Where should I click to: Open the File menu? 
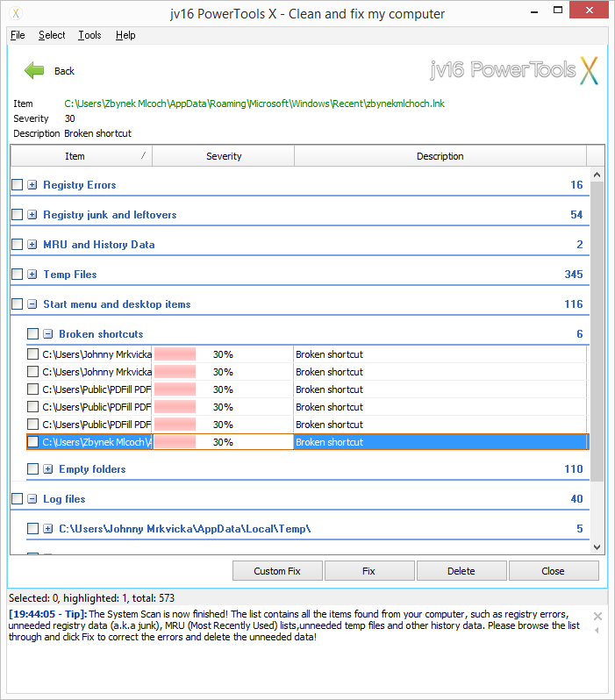[18, 35]
